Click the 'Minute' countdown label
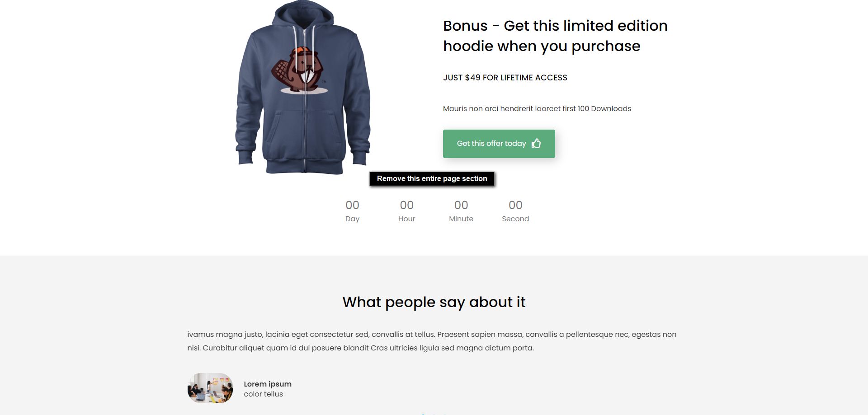 coord(461,219)
